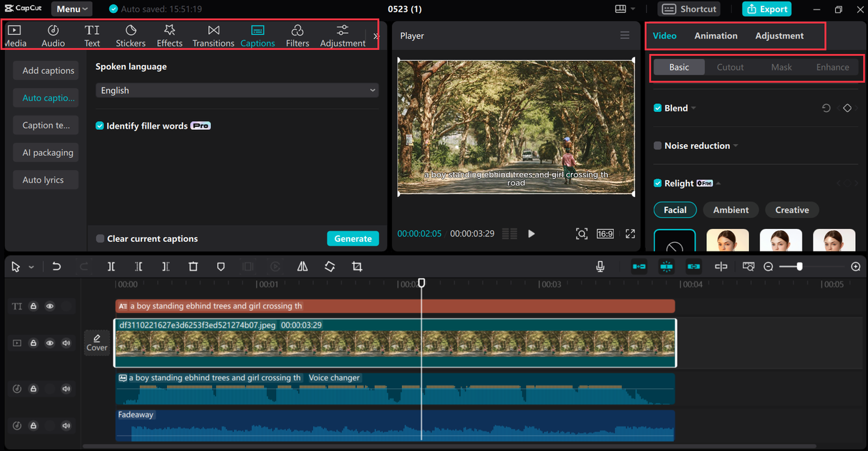Toggle main track magnet in timeline toolbar

pyautogui.click(x=639, y=266)
